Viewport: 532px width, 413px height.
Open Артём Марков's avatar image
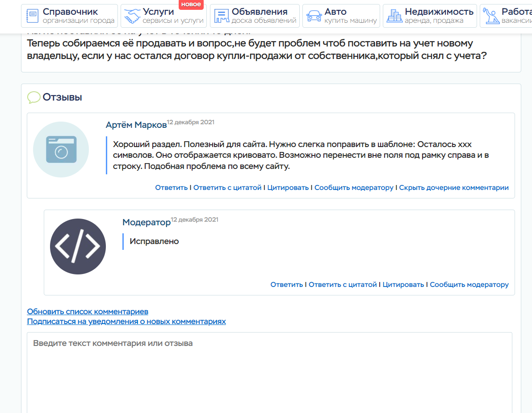[61, 150]
